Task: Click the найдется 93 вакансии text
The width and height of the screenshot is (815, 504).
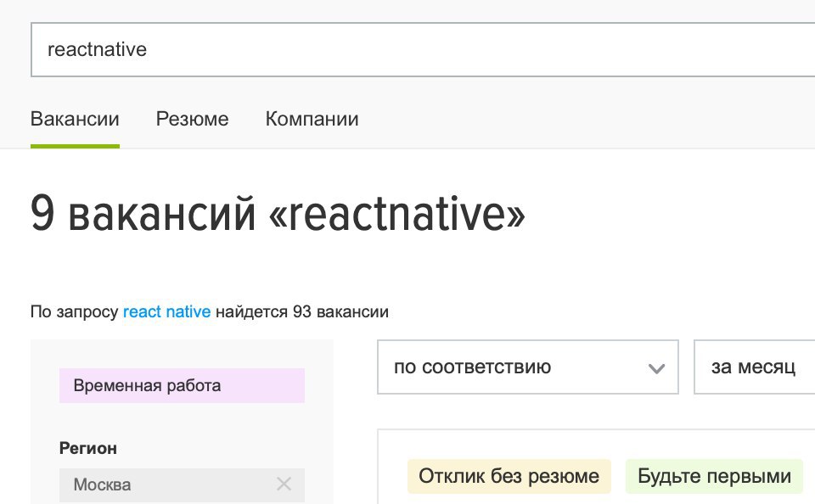Action: 302,311
